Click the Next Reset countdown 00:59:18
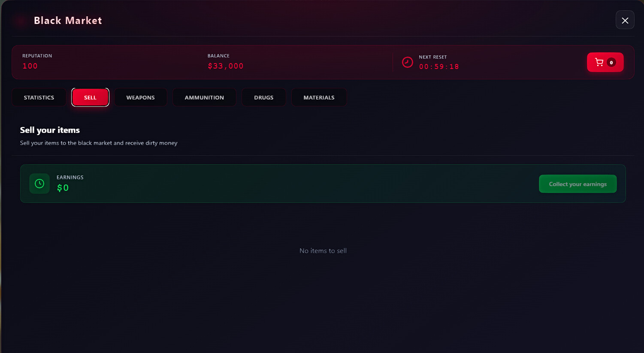The image size is (644, 353). pos(438,66)
